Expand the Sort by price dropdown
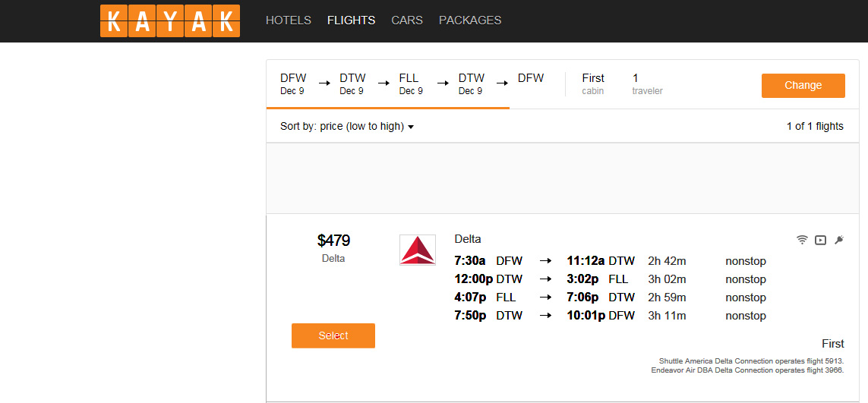The height and width of the screenshot is (403, 868). pyautogui.click(x=347, y=127)
